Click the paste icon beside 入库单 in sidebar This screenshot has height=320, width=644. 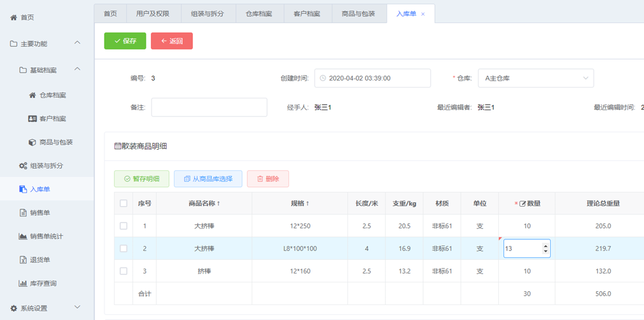(23, 189)
